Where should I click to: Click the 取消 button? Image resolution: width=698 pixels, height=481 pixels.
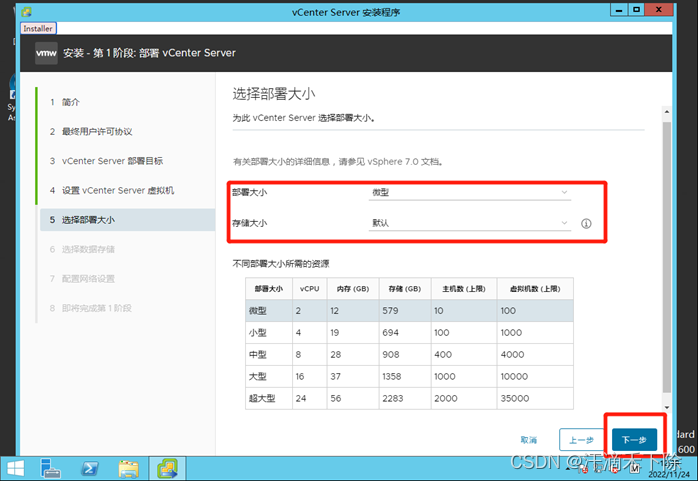tap(529, 440)
